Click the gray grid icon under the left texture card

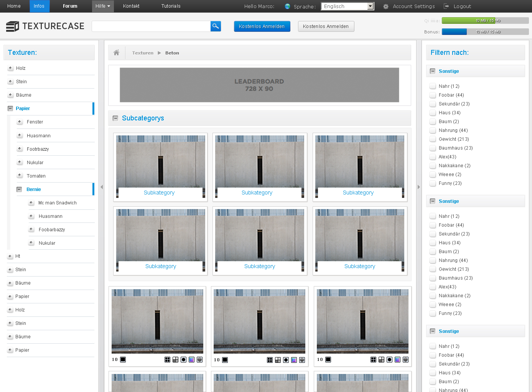pos(175,359)
